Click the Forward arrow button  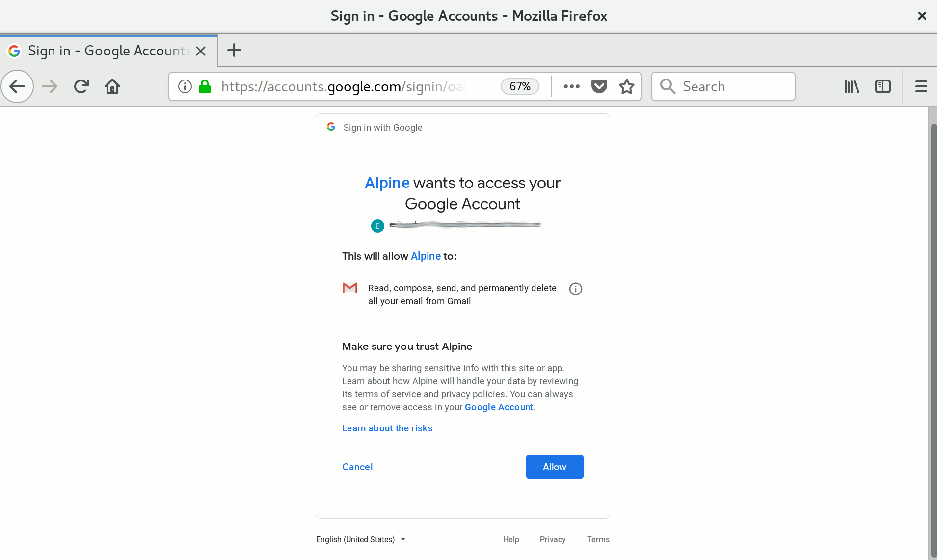[50, 86]
